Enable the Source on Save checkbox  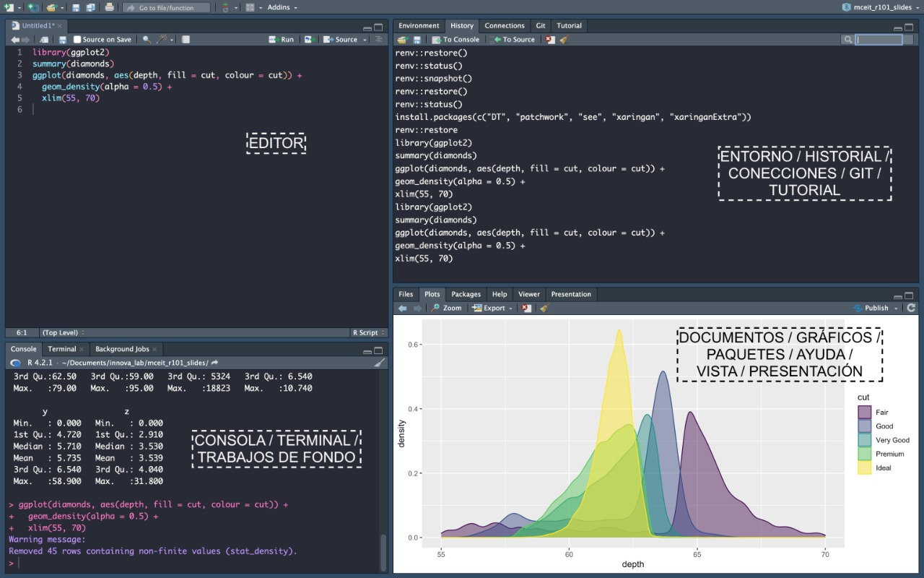tap(77, 40)
